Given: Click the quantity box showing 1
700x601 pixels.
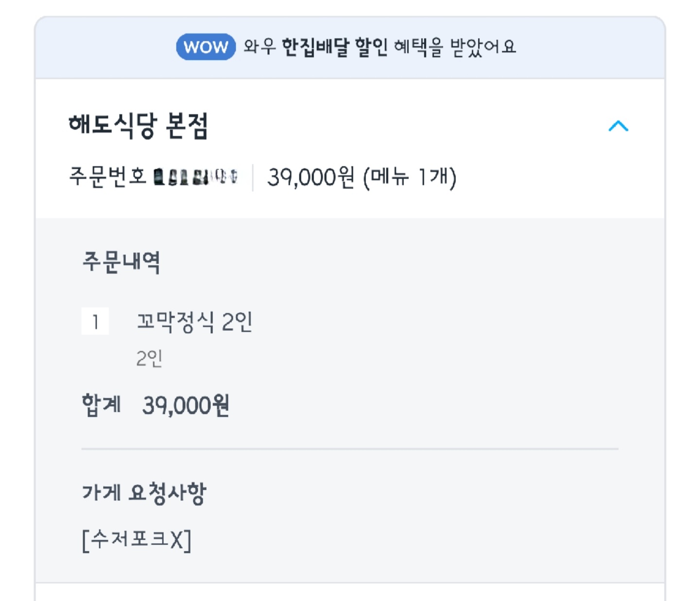Looking at the screenshot, I should pos(95,321).
